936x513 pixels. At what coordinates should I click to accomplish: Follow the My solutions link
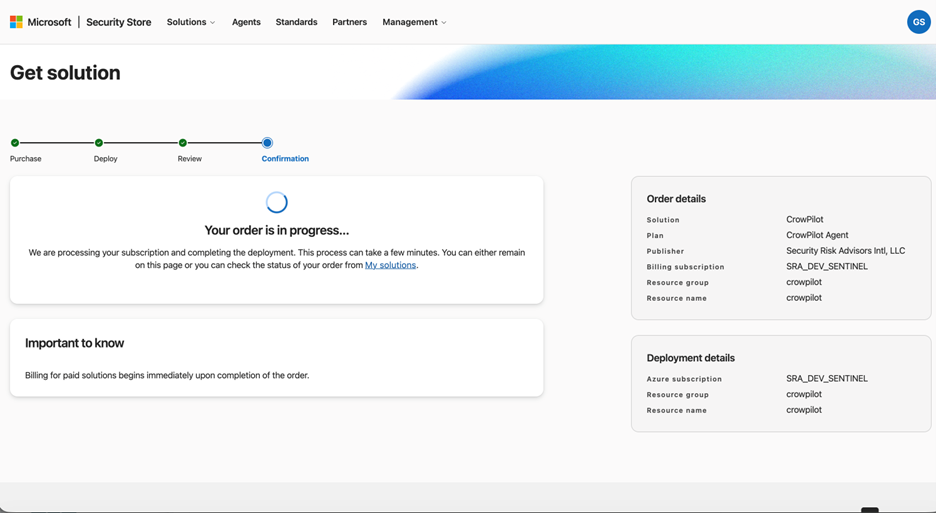(x=390, y=265)
